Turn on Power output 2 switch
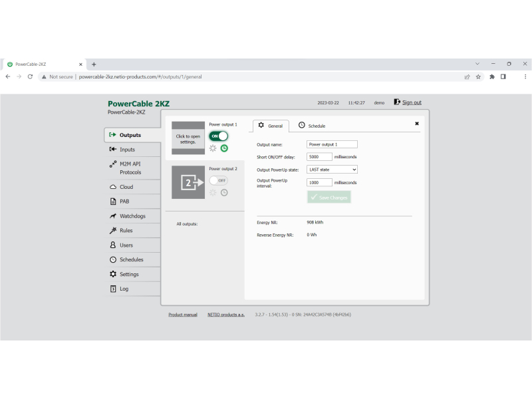Image resolution: width=532 pixels, height=399 pixels. pyautogui.click(x=219, y=180)
